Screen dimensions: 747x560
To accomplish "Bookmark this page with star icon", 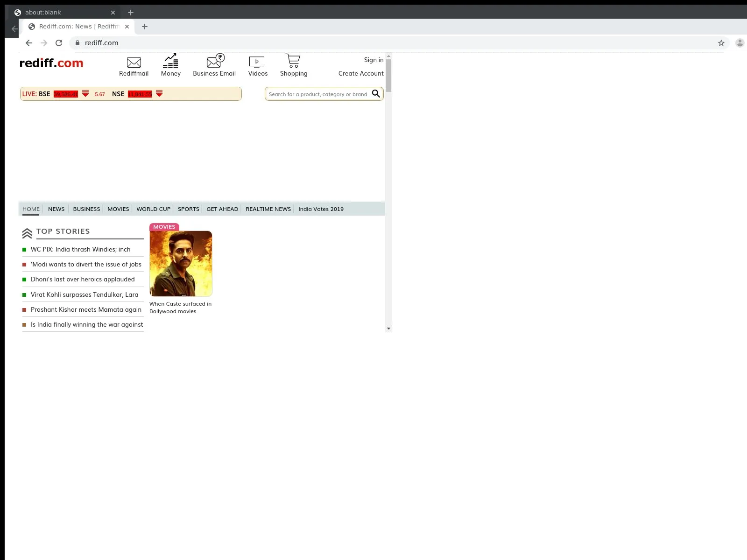I will (721, 43).
